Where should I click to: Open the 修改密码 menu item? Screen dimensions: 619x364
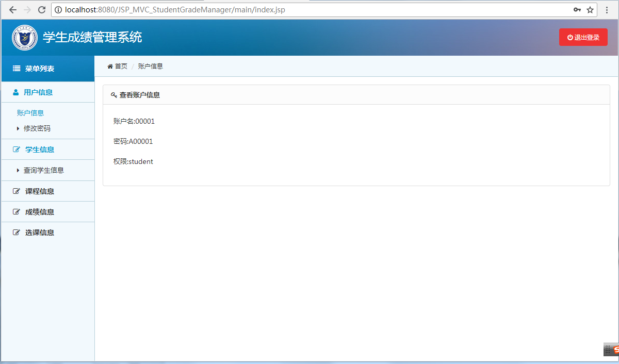[x=37, y=128]
